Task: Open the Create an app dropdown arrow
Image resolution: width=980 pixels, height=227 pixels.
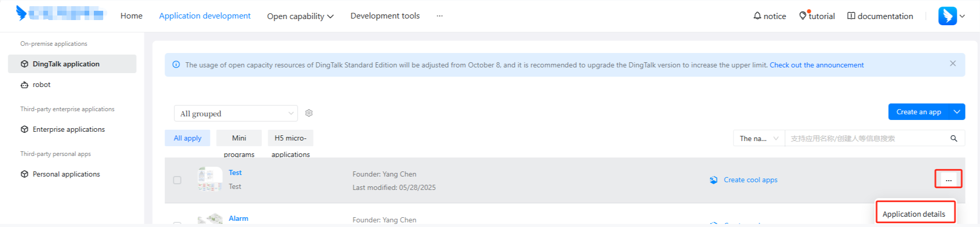Action: (x=957, y=112)
